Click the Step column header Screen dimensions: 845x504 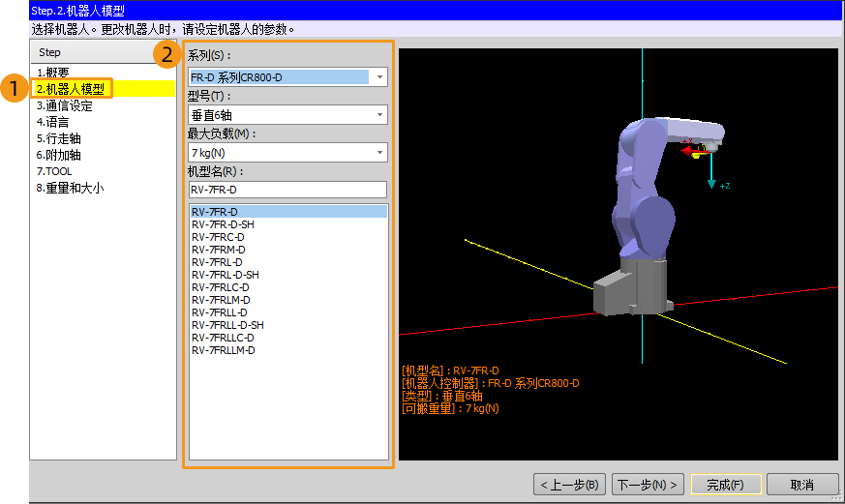(103, 52)
